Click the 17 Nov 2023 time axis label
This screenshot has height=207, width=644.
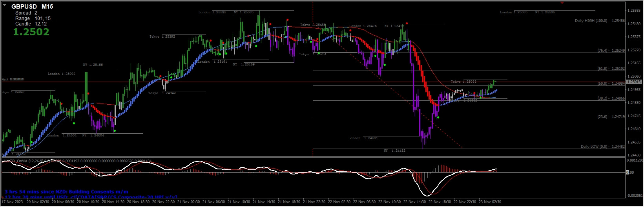(x=11, y=202)
